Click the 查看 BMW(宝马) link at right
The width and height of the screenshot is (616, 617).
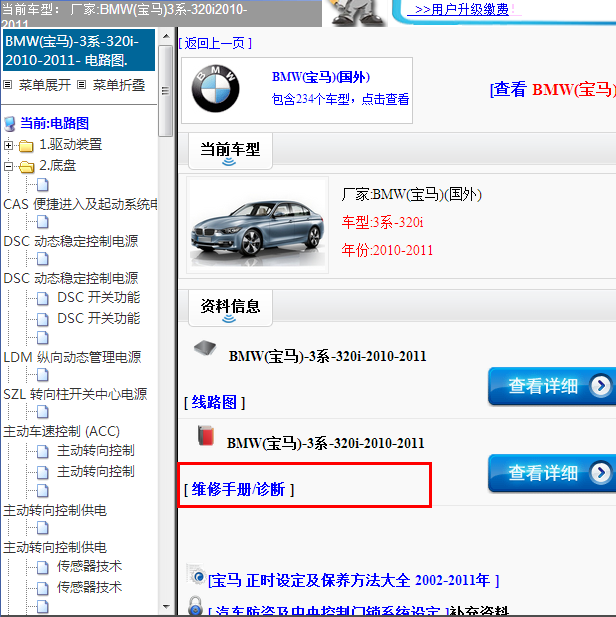coord(553,89)
